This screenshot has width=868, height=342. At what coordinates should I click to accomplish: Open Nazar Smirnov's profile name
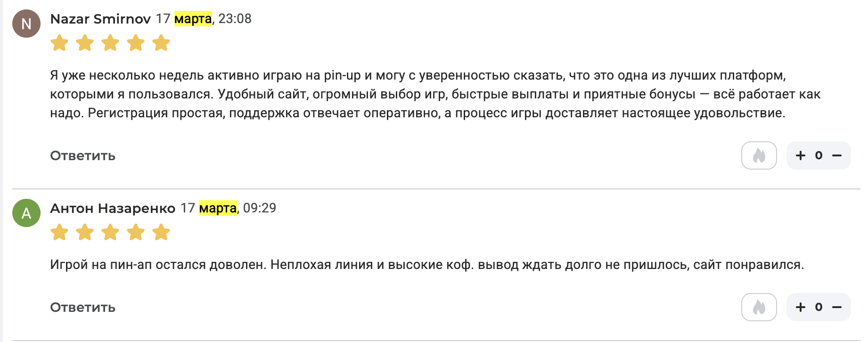(x=100, y=19)
